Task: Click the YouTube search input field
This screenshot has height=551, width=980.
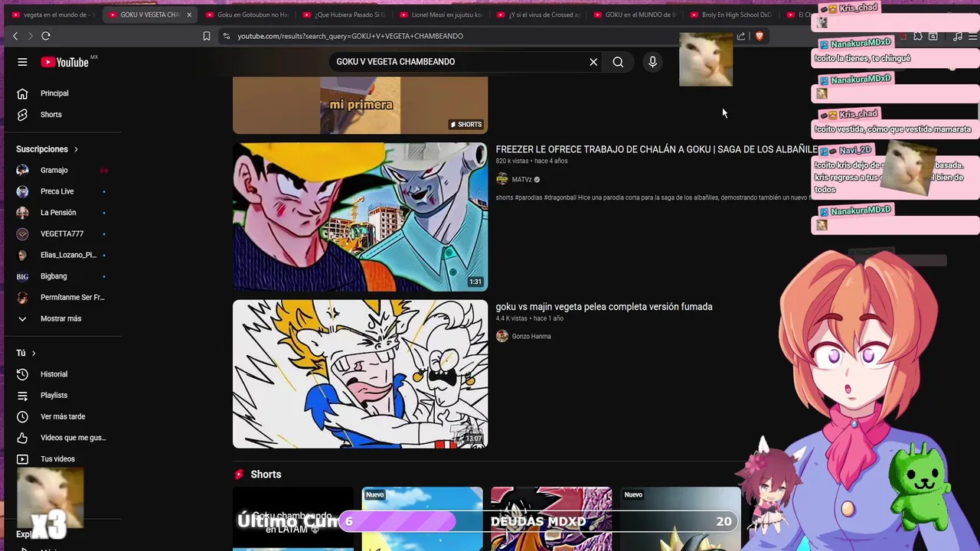Action: tap(459, 62)
